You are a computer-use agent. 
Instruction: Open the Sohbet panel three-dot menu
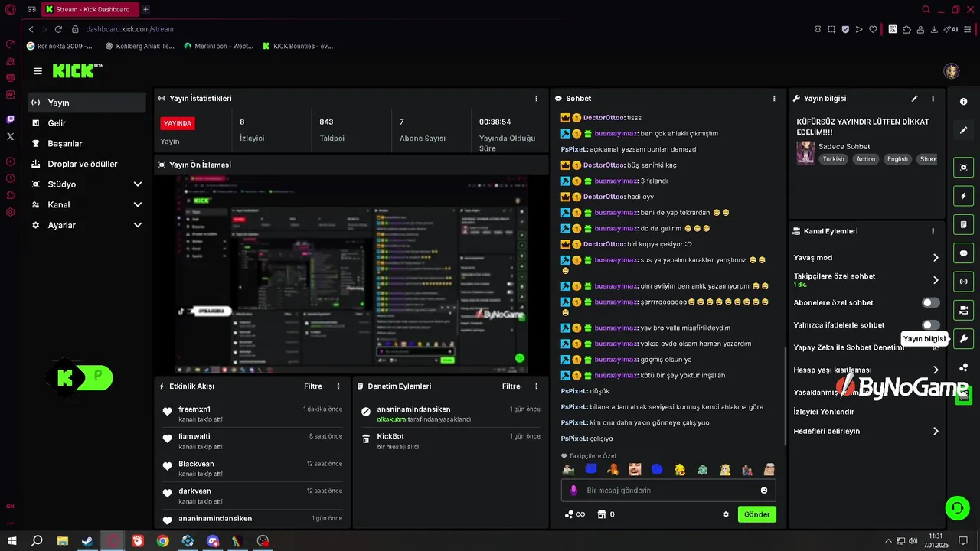coord(774,98)
